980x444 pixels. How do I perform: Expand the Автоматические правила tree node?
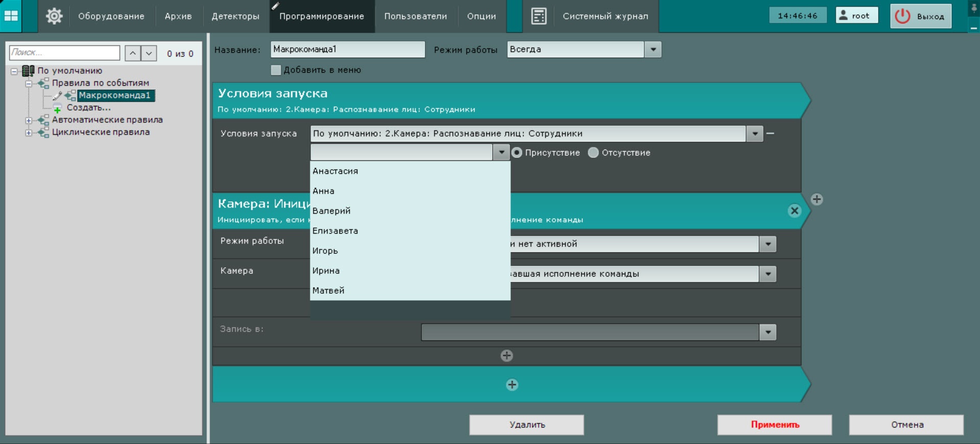pos(29,121)
